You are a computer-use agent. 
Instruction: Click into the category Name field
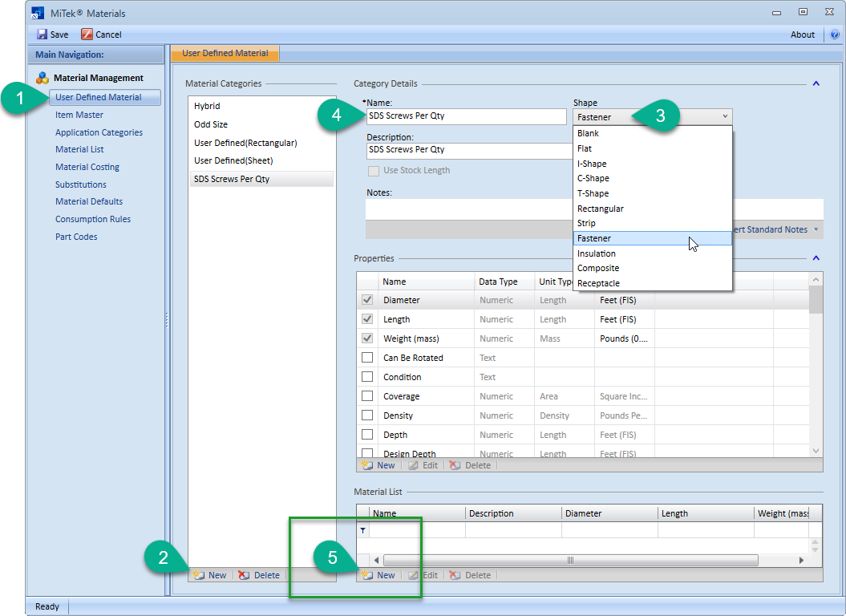tap(467, 116)
